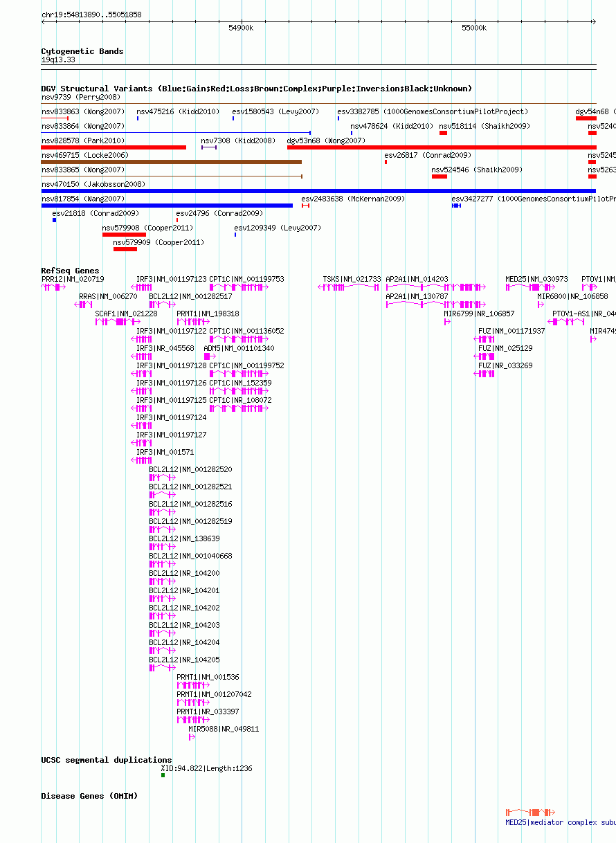616x843 pixels.
Task: Click gene PRR12|NM_020719
Action: click(73, 279)
